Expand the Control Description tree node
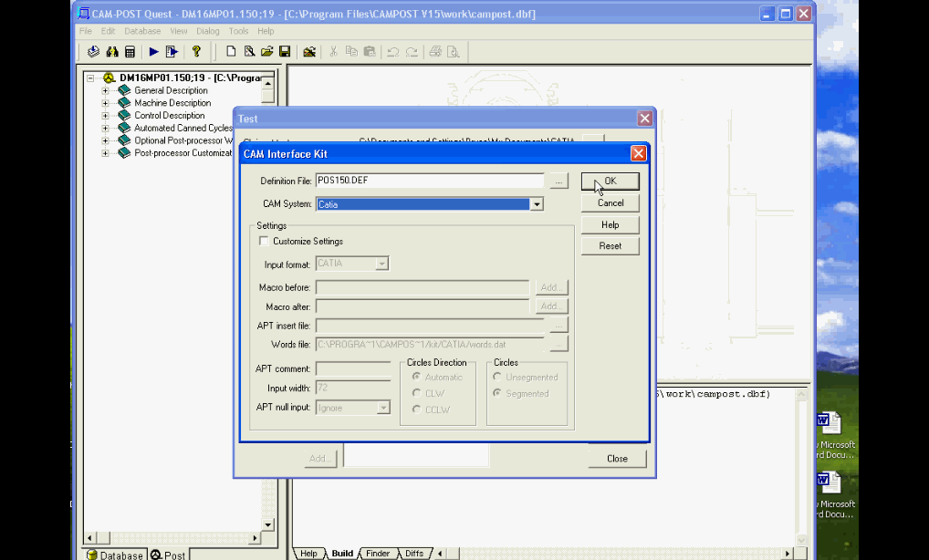 pyautogui.click(x=105, y=116)
